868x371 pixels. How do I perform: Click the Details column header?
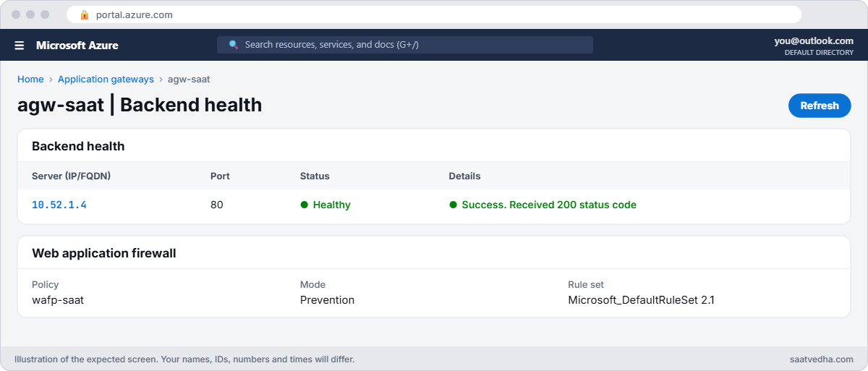coord(464,176)
